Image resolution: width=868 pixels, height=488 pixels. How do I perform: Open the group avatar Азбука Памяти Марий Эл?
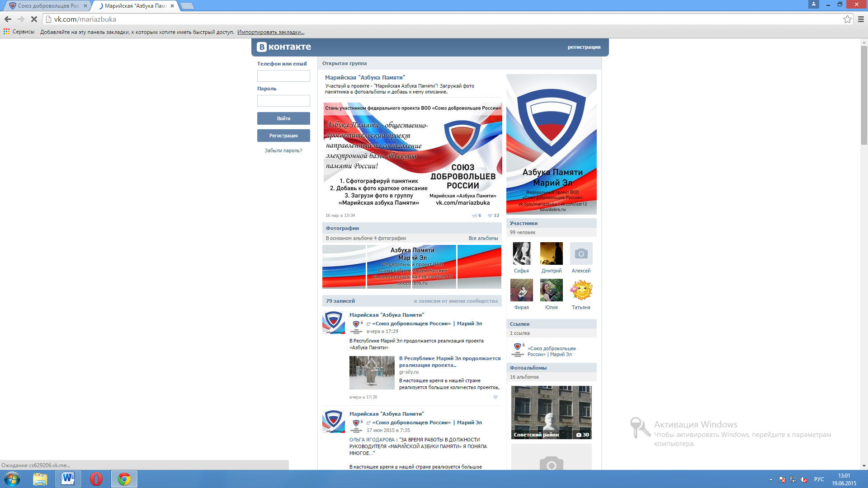pyautogui.click(x=552, y=144)
